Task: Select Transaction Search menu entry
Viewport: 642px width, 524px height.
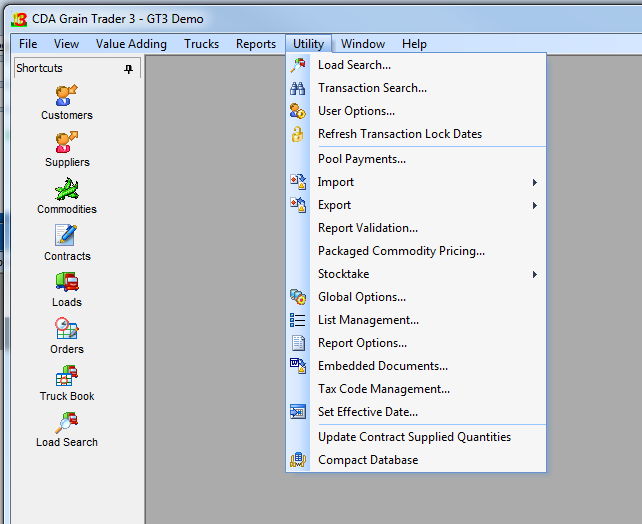Action: click(372, 88)
